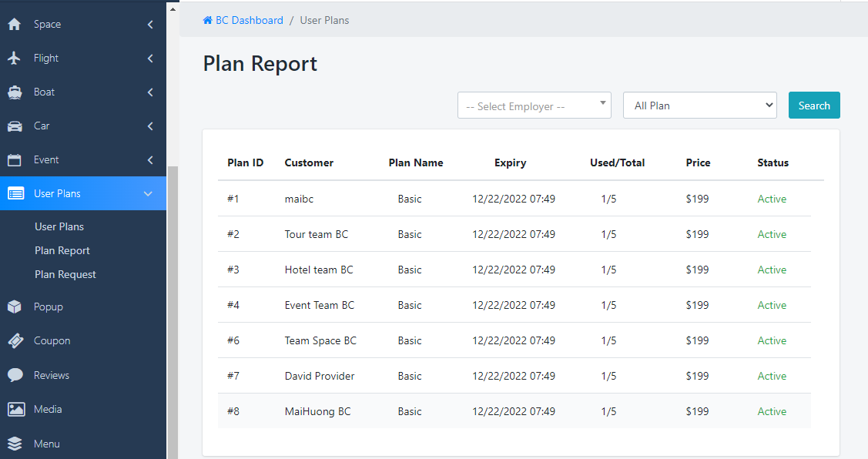Click the Reviews speech bubble icon
Screen dimensions: 868x459
click(x=15, y=376)
